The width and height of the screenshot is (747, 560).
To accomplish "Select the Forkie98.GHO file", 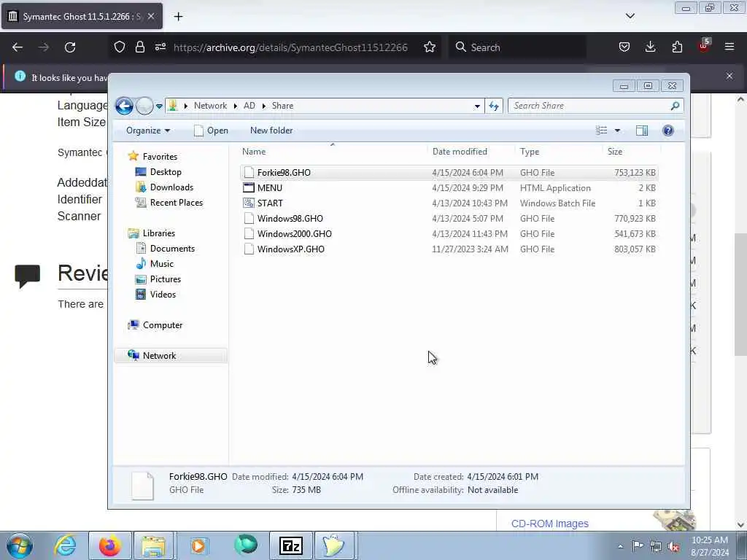I will pos(449,172).
